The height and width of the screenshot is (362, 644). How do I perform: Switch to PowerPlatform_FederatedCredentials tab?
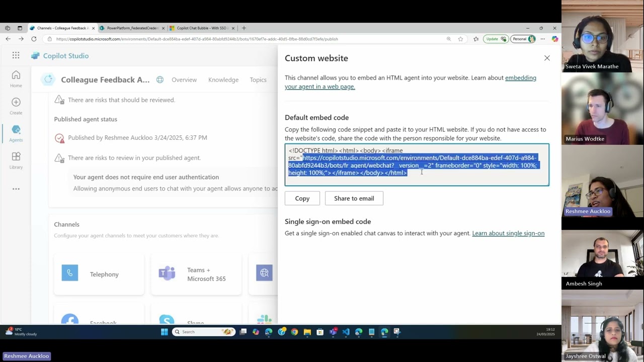pos(132,28)
